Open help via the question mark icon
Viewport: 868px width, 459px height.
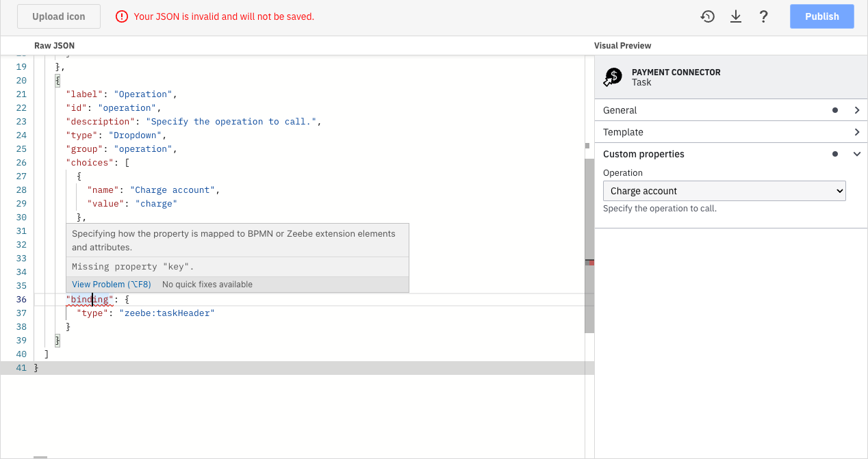(763, 16)
